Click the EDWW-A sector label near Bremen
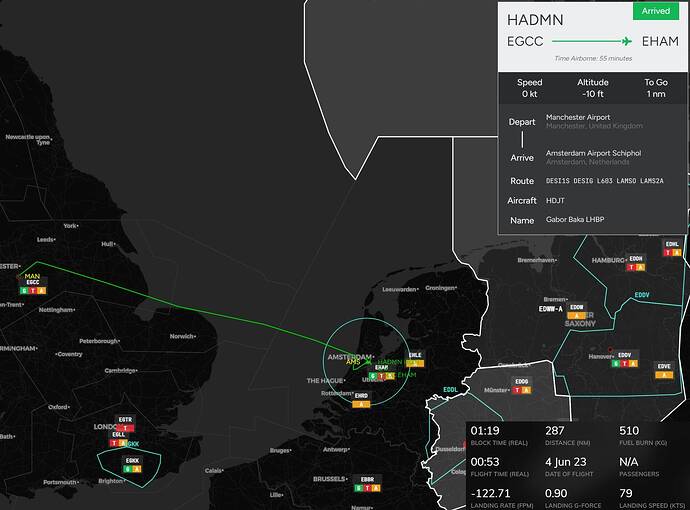The height and width of the screenshot is (510, 690). (x=551, y=309)
